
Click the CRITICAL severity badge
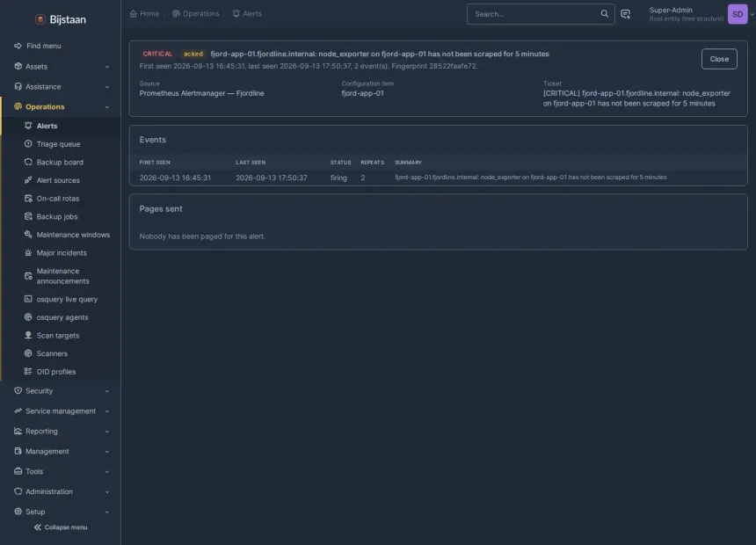157,54
